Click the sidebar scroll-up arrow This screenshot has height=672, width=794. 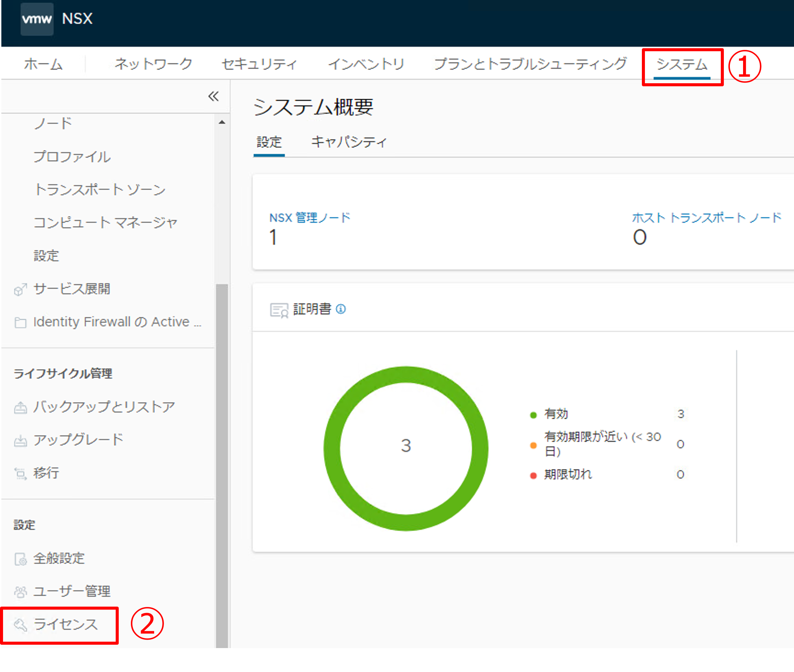pyautogui.click(x=222, y=122)
